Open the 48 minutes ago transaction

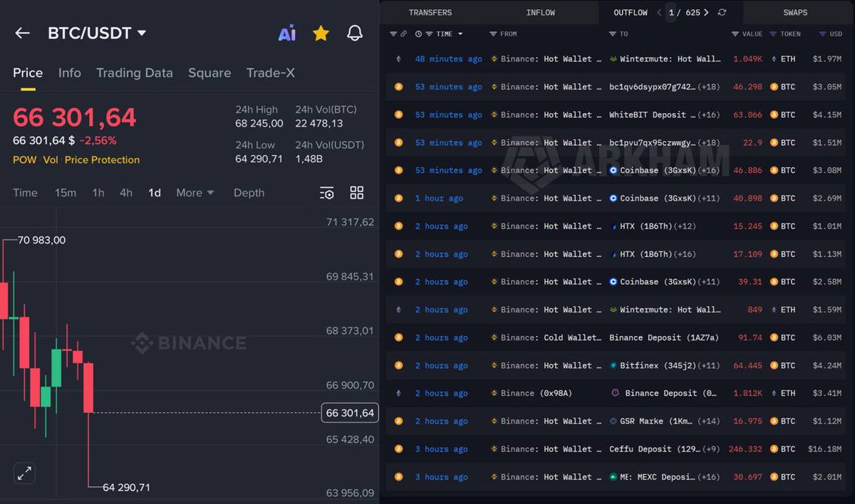click(449, 59)
